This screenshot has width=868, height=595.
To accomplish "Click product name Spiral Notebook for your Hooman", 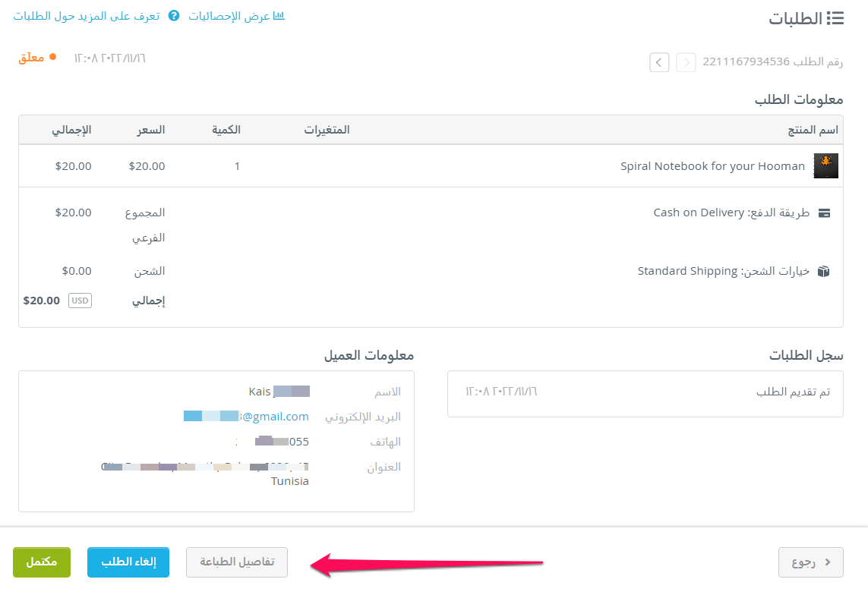I will 712,166.
